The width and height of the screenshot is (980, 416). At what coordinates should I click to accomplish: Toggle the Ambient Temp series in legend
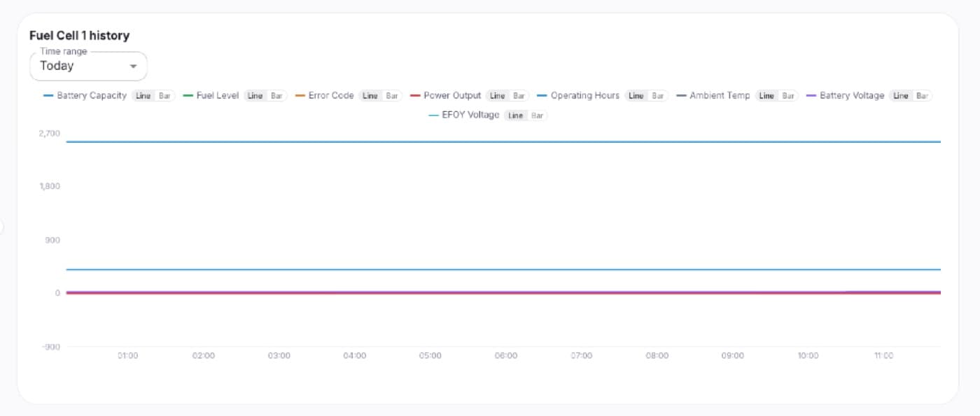click(713, 96)
